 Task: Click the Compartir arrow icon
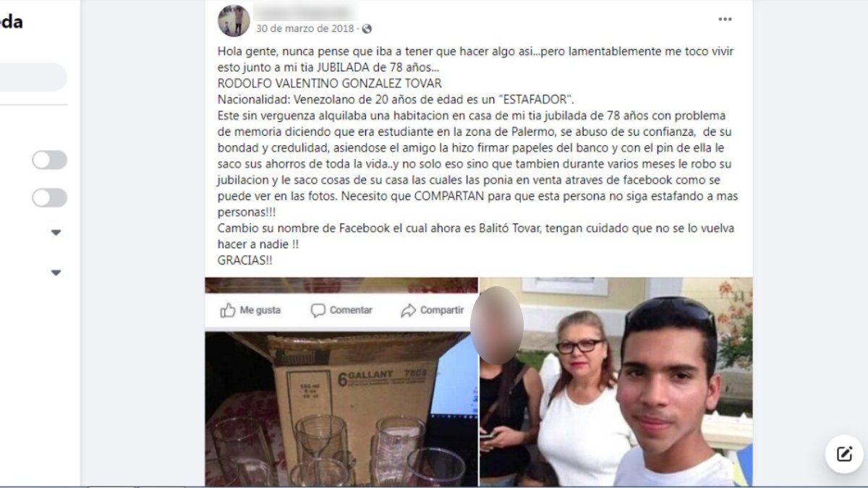408,310
